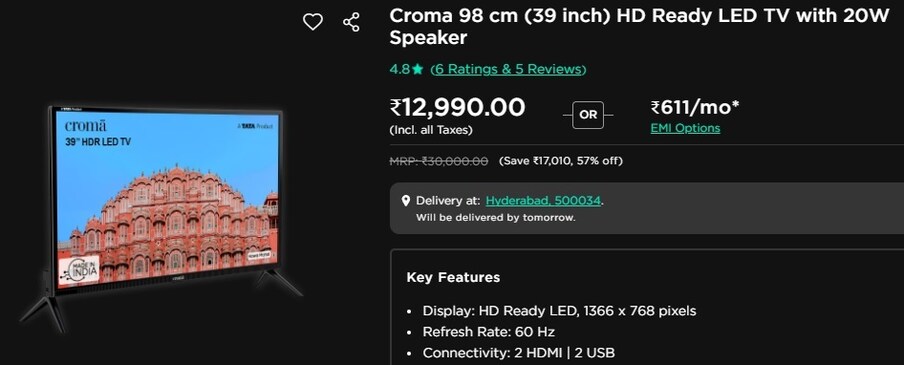Open the share icon for this product

pyautogui.click(x=351, y=22)
